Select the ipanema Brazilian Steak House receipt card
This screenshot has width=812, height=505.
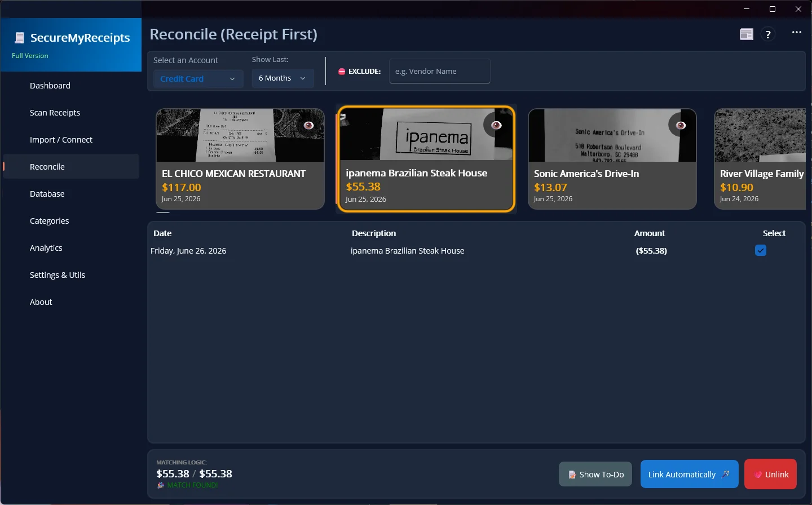pyautogui.click(x=426, y=159)
